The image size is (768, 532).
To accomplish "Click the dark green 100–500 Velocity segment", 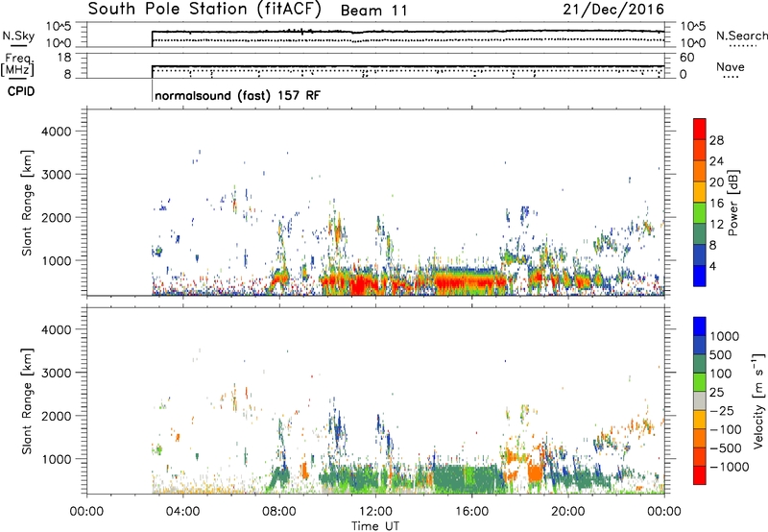I will tap(700, 364).
